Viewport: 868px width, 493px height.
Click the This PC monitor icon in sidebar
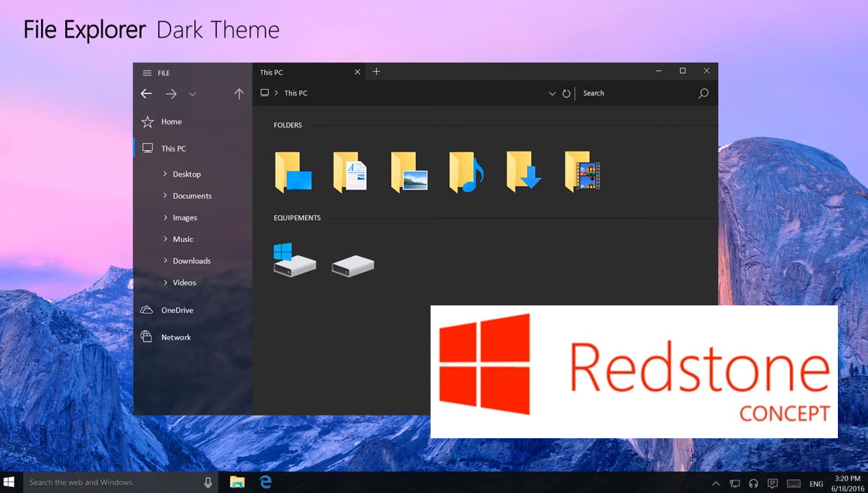[147, 148]
